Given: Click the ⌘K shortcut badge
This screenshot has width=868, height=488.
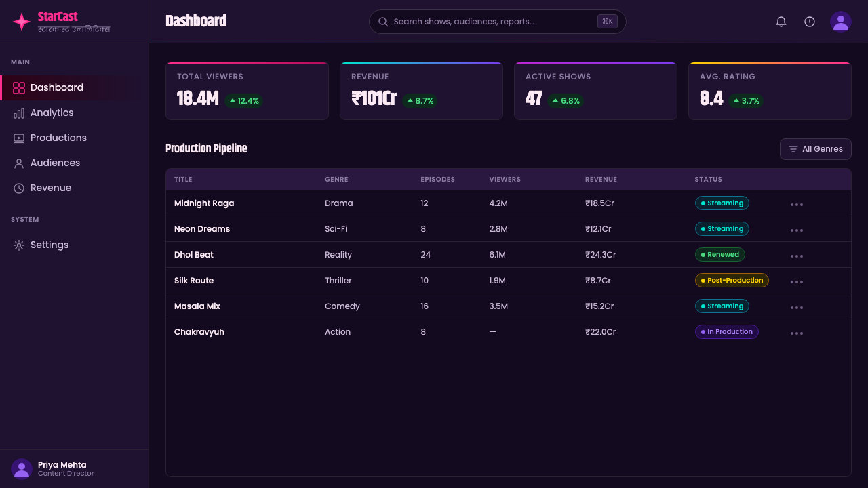Looking at the screenshot, I should [608, 22].
